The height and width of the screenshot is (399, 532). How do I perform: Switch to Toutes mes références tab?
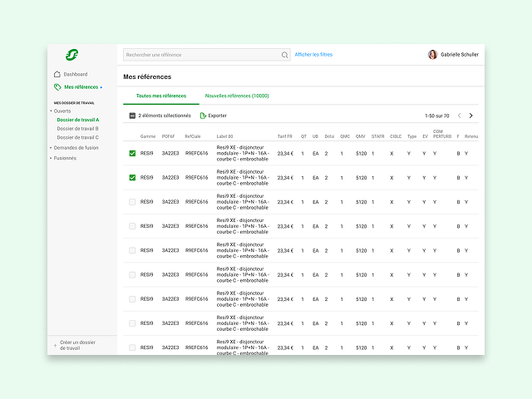[x=161, y=96]
